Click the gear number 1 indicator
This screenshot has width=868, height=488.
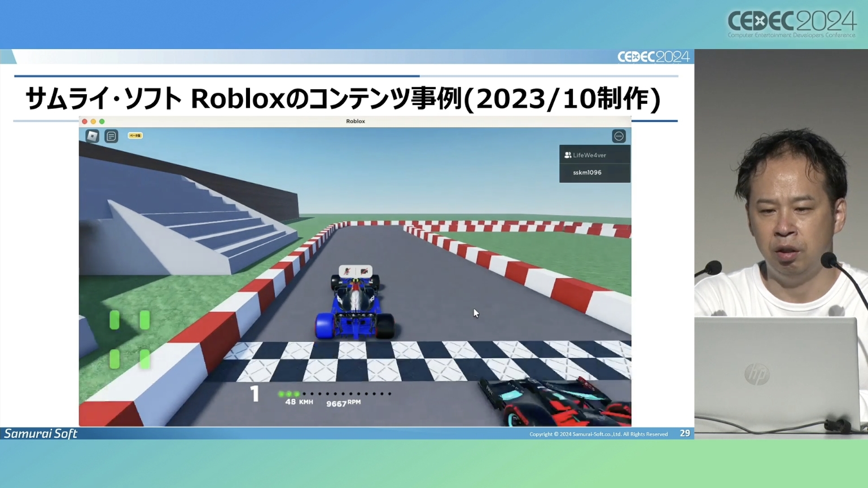255,393
